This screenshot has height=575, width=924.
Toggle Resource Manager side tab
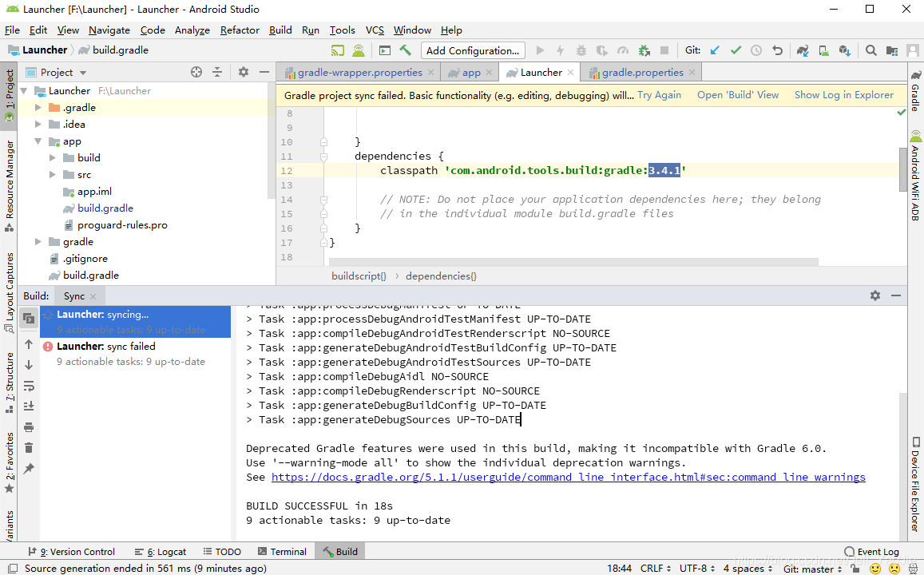point(9,185)
